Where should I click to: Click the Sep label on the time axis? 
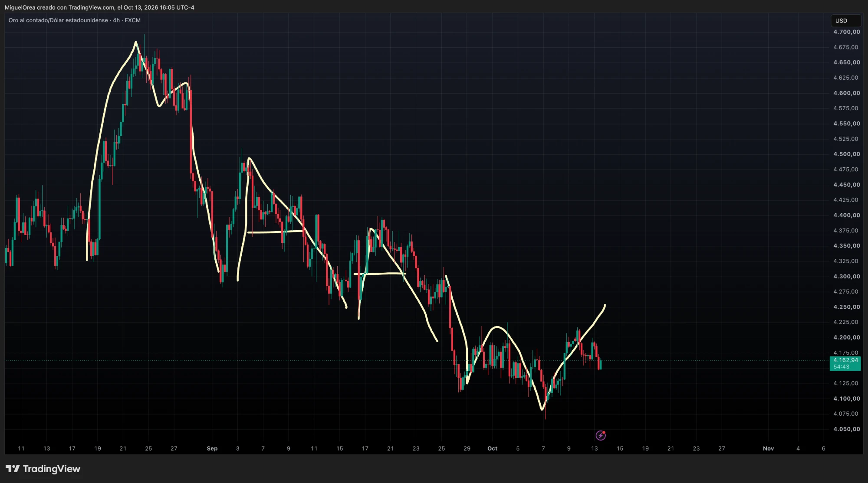tap(212, 448)
